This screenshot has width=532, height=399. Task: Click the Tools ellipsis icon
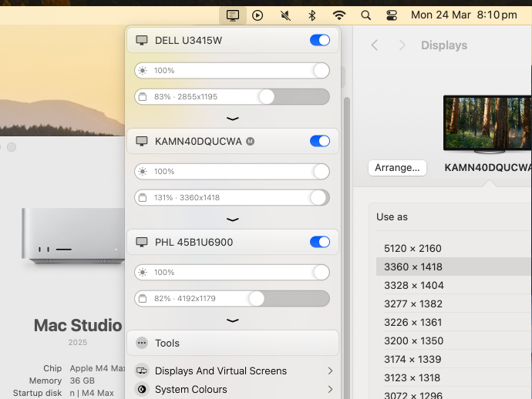point(142,343)
